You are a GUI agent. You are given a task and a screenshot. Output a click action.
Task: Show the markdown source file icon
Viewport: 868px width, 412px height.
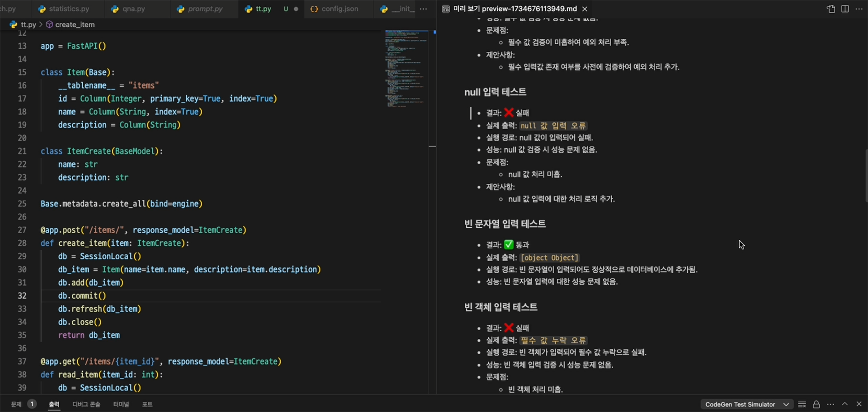[831, 9]
